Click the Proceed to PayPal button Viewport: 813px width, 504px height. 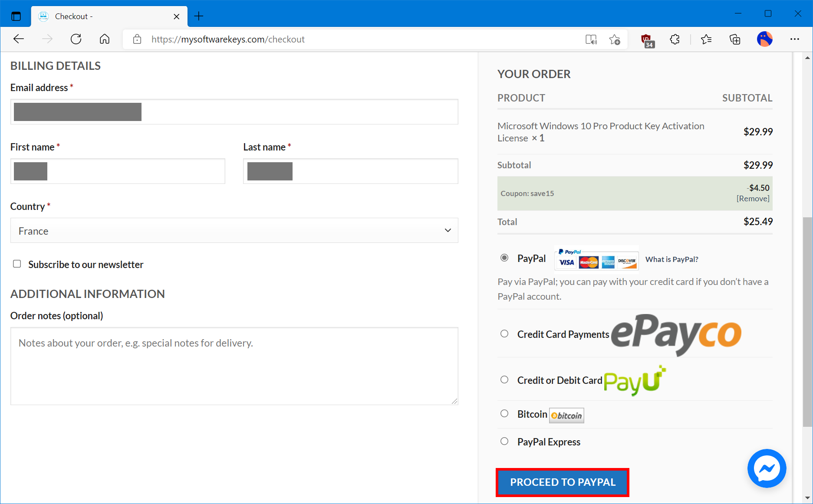click(x=563, y=482)
